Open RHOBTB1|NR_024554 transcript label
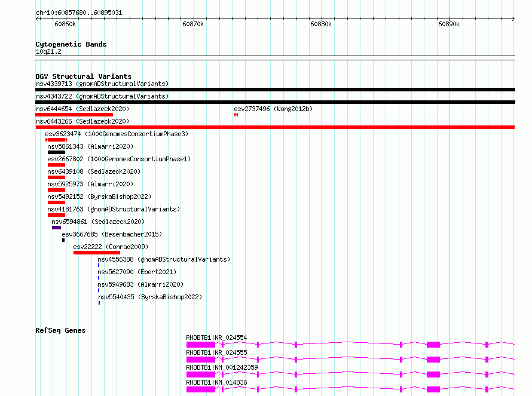Image resolution: width=532 pixels, height=396 pixels. (216, 337)
